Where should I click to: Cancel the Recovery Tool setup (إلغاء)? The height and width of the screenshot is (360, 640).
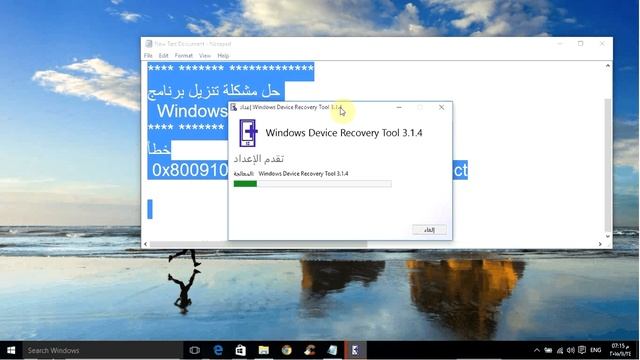coord(429,230)
